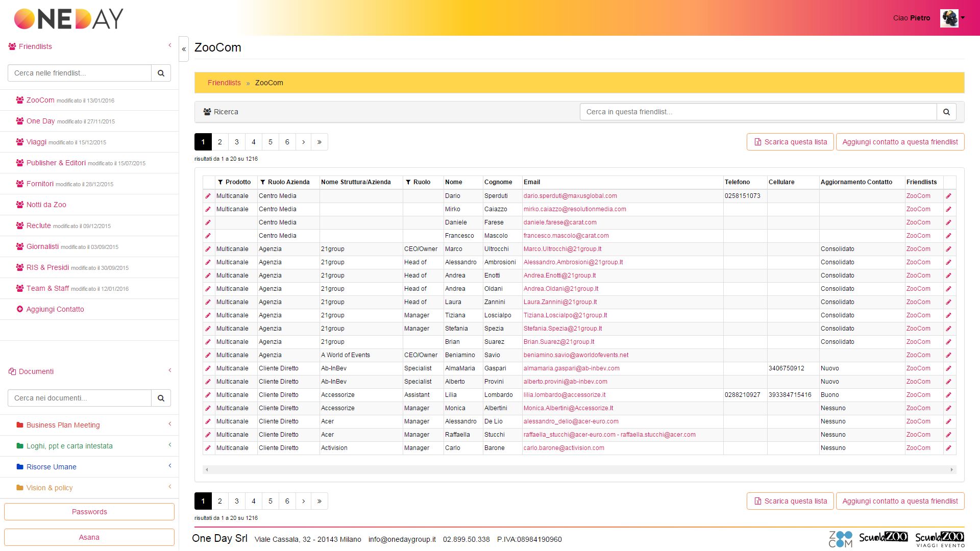Click bottom 'Scarica questa lista' button
The height and width of the screenshot is (551, 980).
click(790, 501)
